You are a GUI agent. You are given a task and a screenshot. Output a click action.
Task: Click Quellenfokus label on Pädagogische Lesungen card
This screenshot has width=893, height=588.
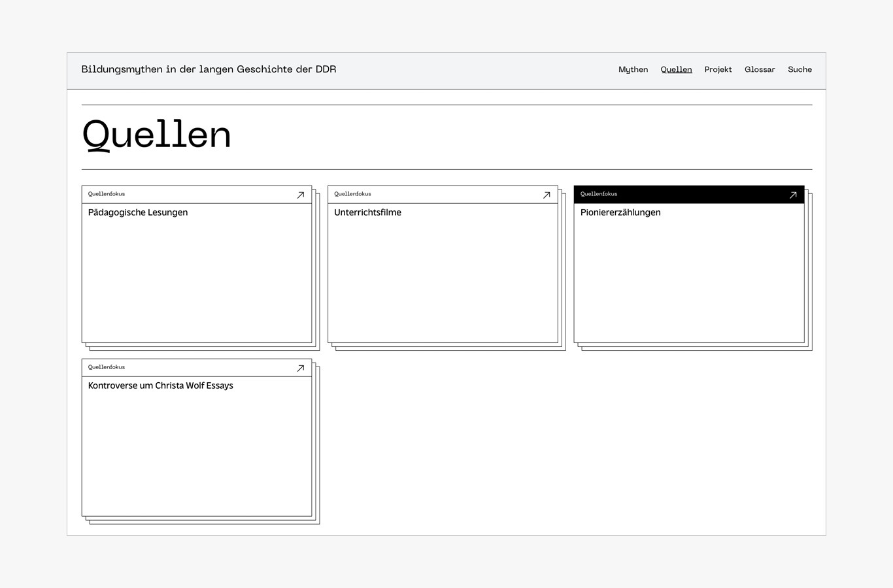click(107, 194)
